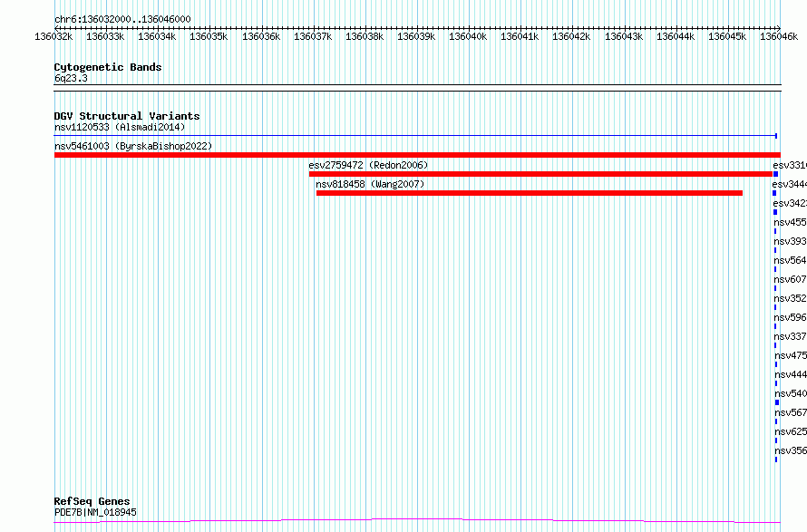
Task: Click ruler position 136044k
Action: 676,36
